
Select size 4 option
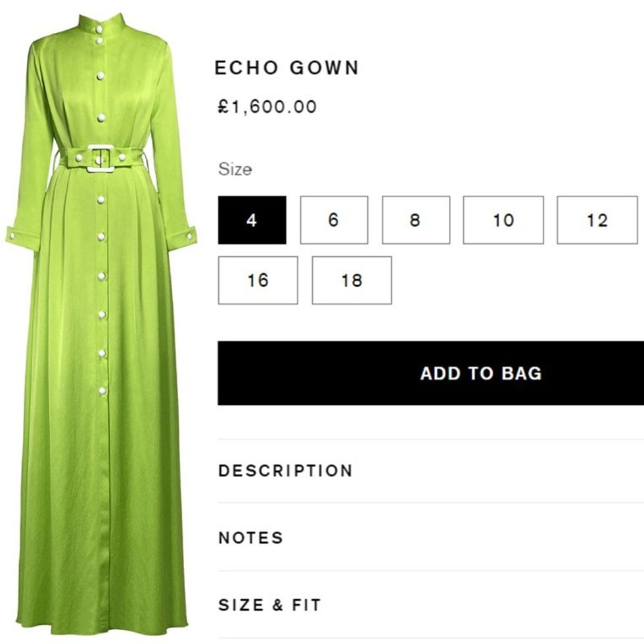[252, 220]
